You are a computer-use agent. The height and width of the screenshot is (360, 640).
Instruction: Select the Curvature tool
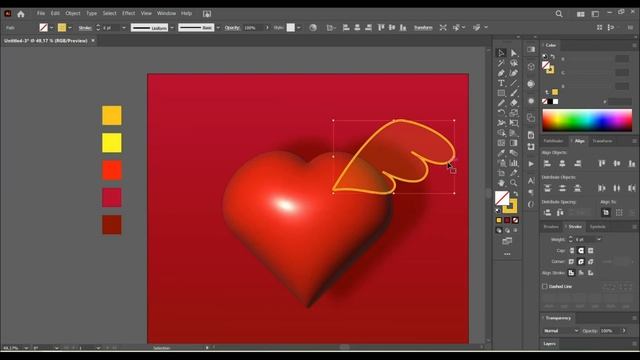(514, 73)
